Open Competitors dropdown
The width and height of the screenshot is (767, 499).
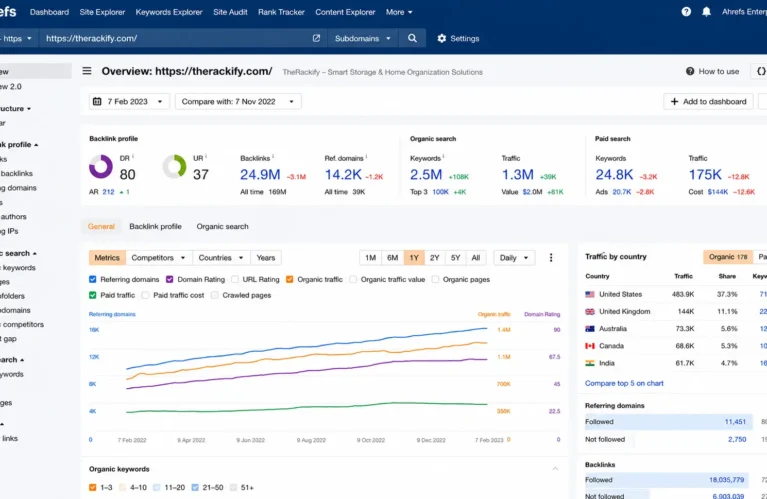158,258
